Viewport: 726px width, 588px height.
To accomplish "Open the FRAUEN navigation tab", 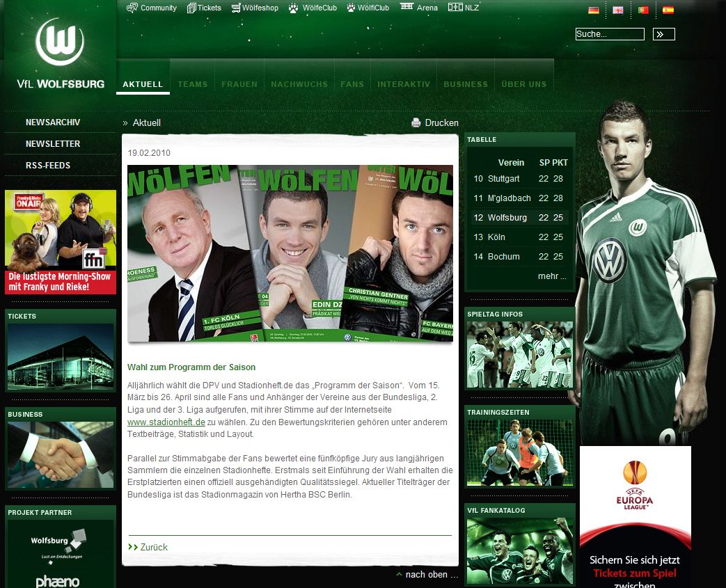I will click(x=239, y=84).
